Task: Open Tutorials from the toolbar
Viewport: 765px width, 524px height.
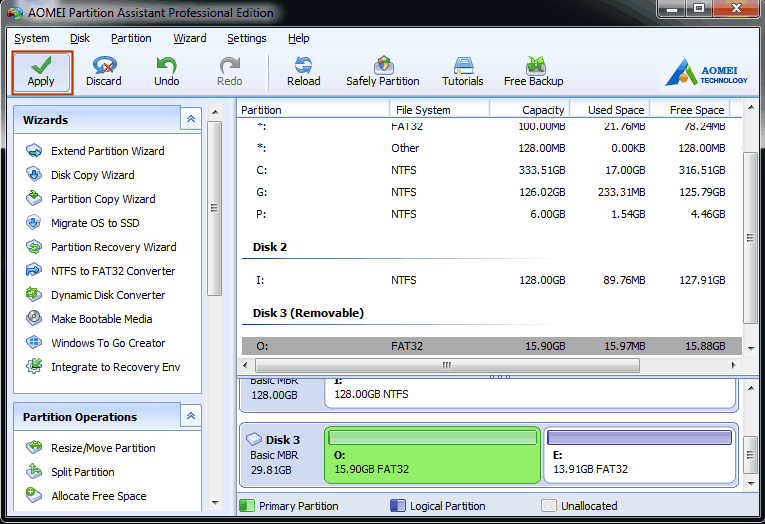Action: [x=463, y=72]
